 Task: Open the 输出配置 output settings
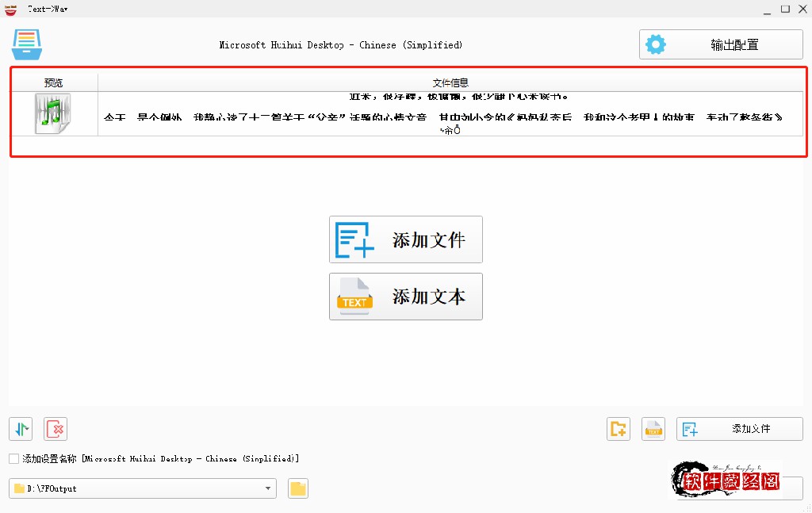[x=721, y=44]
